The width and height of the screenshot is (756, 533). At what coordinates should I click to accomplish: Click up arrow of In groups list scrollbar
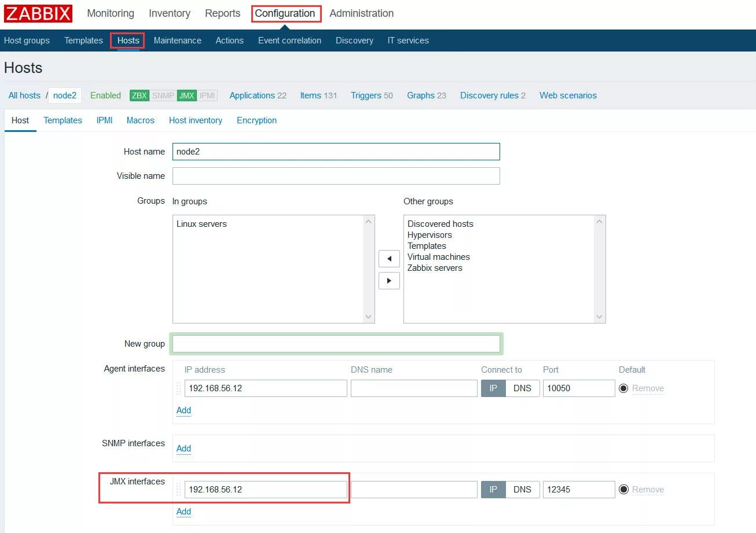pyautogui.click(x=369, y=221)
